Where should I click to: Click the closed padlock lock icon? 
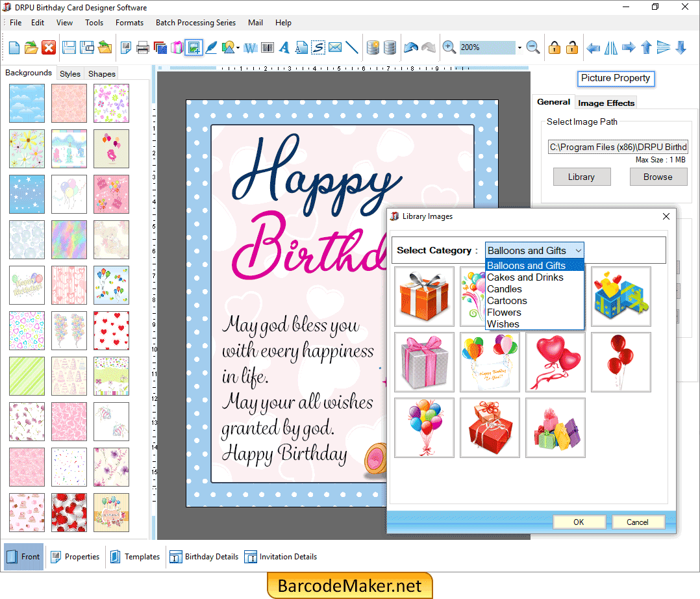(x=555, y=47)
